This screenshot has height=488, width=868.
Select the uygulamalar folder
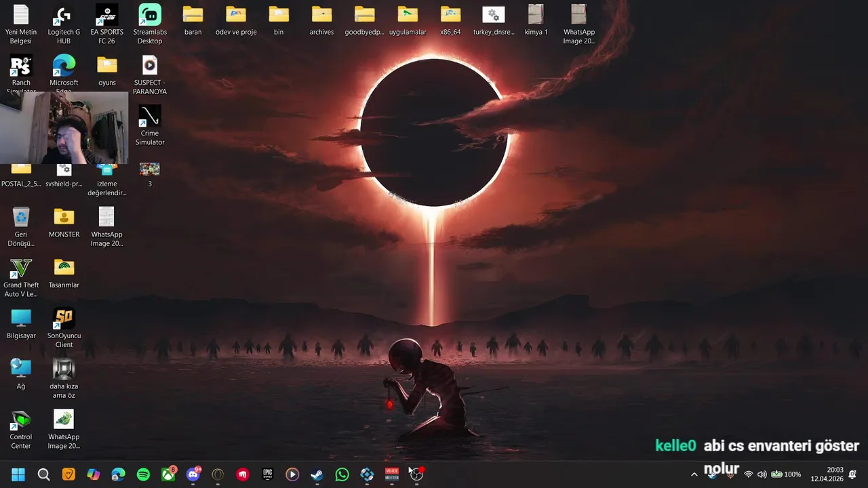(x=408, y=20)
